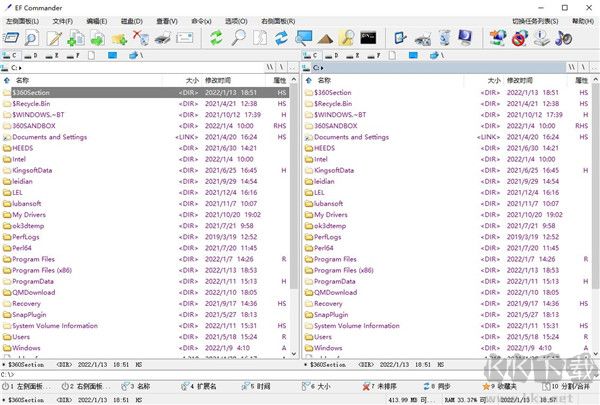Click the red X delete toolbar icon
Viewport: 600px width, 405px height.
[142, 38]
